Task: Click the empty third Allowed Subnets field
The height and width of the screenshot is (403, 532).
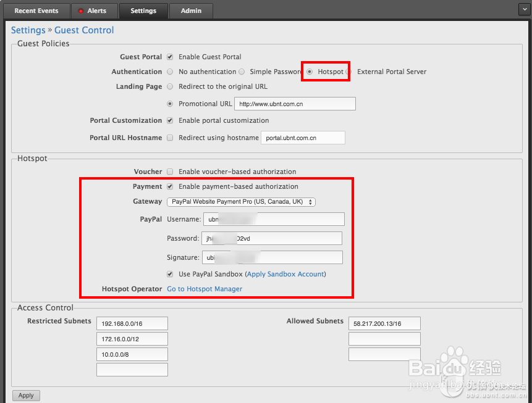Action: click(x=384, y=354)
